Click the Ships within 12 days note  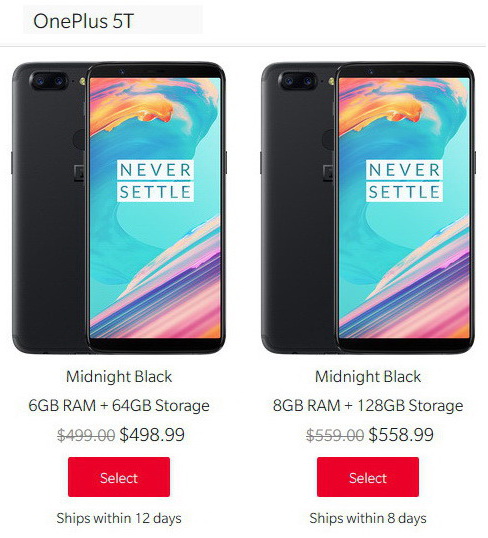coord(119,518)
